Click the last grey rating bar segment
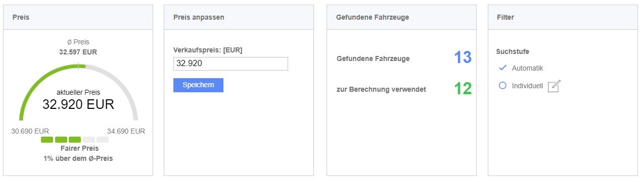The width and height of the screenshot is (644, 182). tap(103, 140)
